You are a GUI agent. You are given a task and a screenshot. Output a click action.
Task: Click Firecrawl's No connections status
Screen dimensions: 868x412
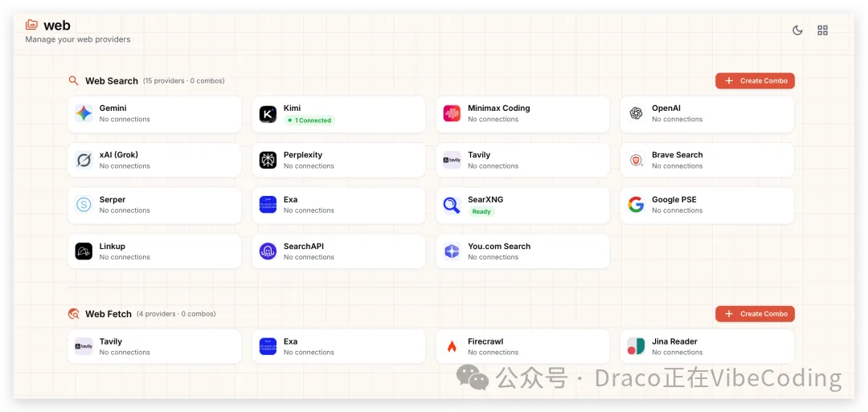(x=493, y=353)
